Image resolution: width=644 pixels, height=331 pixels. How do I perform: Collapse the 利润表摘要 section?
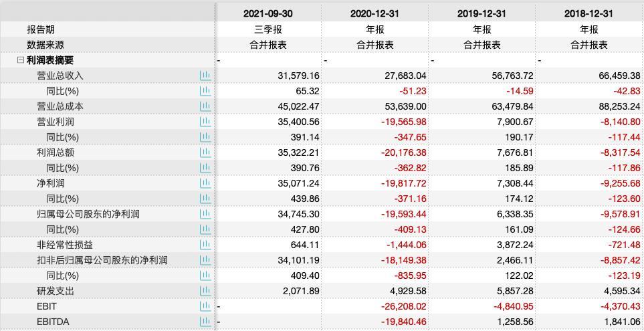coord(21,60)
